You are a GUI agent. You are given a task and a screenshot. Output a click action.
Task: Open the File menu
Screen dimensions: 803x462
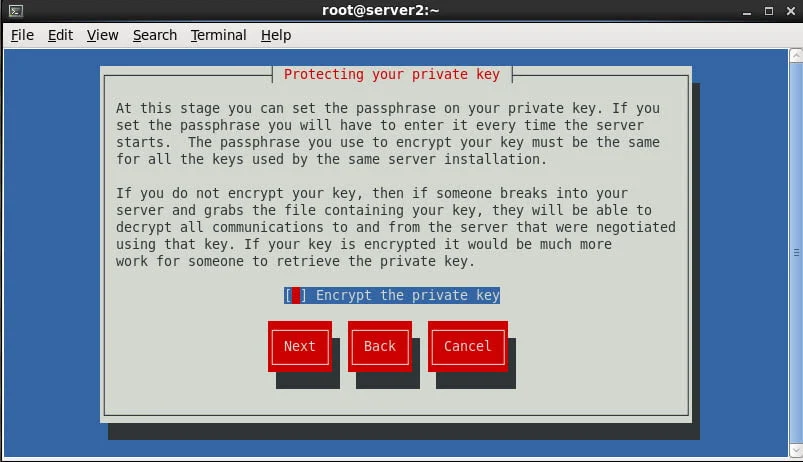click(22, 35)
